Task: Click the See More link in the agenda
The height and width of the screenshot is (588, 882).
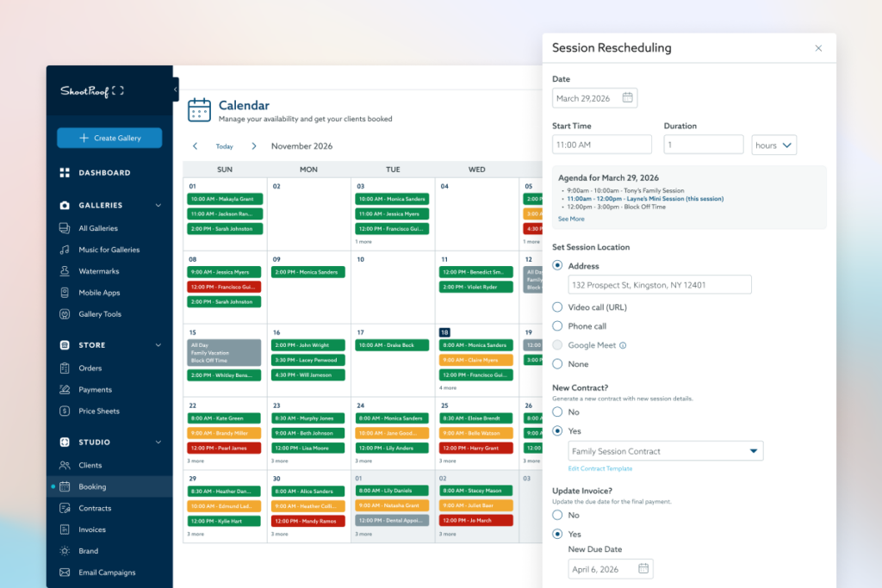Action: click(x=569, y=219)
